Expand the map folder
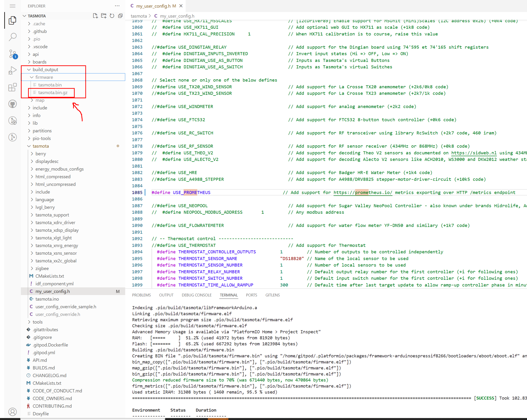527x420 pixels. pyautogui.click(x=40, y=100)
